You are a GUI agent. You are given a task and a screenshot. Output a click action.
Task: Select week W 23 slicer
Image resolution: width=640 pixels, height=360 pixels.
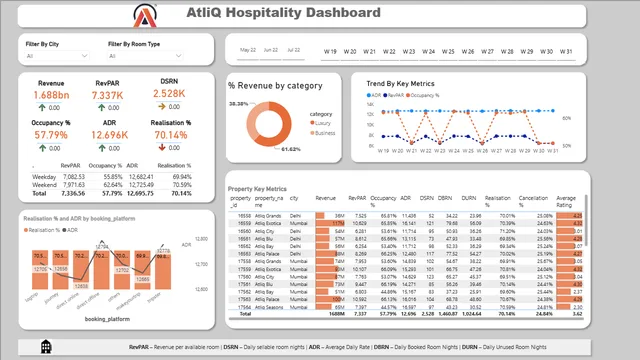(x=409, y=52)
